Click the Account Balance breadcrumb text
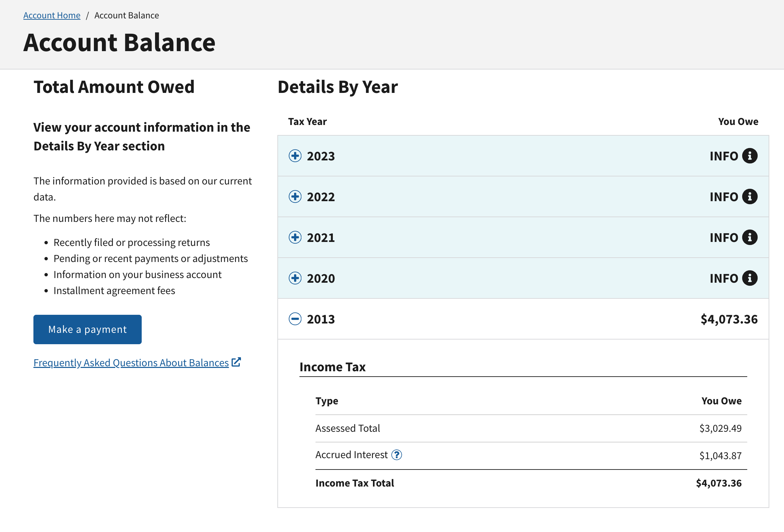The height and width of the screenshot is (532, 784). (x=127, y=15)
